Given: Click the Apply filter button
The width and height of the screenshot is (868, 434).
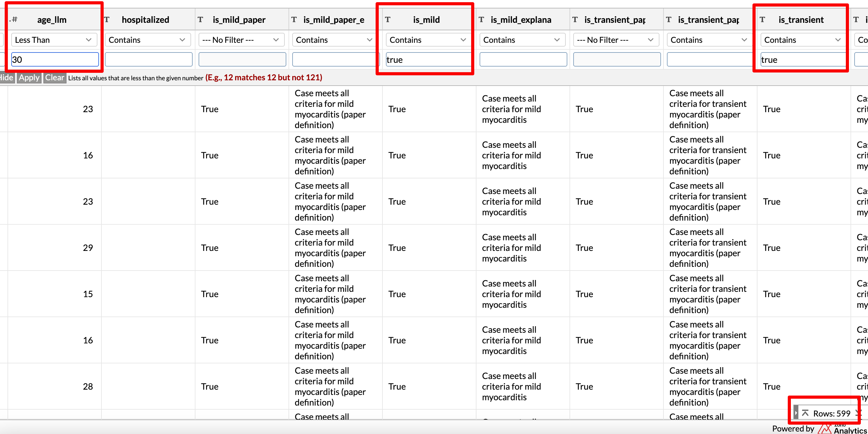Looking at the screenshot, I should [x=29, y=77].
